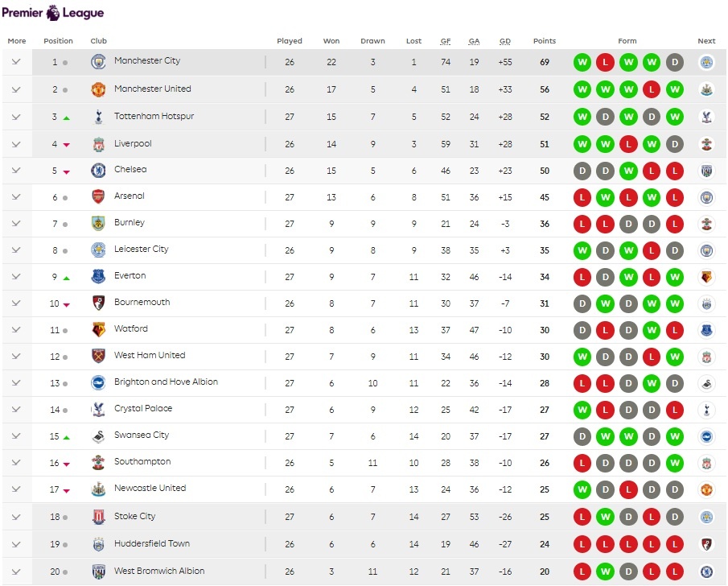
Task: Click the Premier League lion logo
Action: tap(53, 12)
